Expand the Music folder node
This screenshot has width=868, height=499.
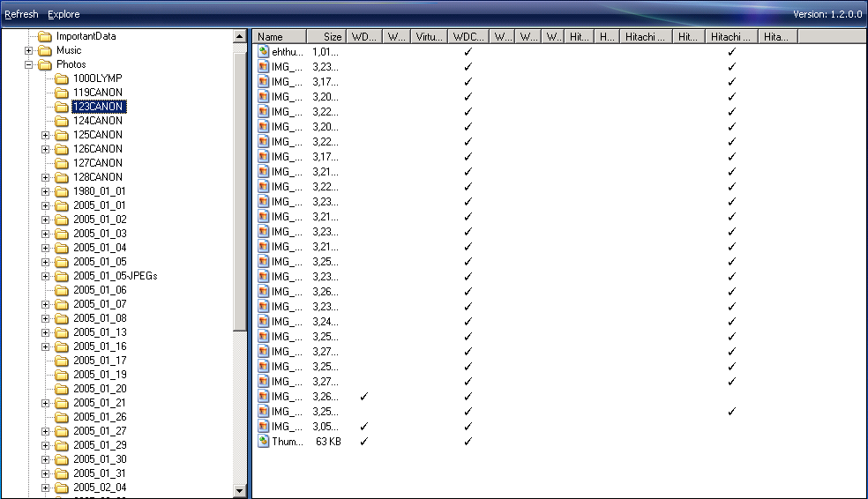click(29, 50)
